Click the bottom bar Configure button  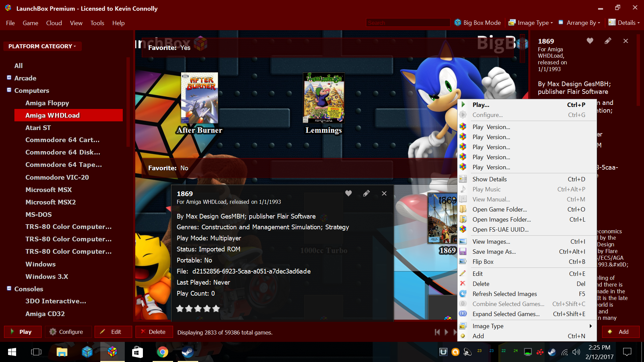click(x=68, y=332)
